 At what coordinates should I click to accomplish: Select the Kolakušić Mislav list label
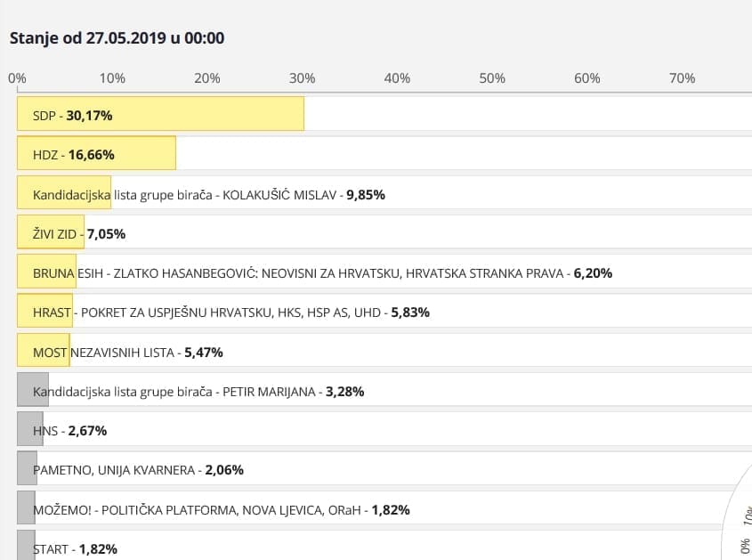pyautogui.click(x=208, y=194)
